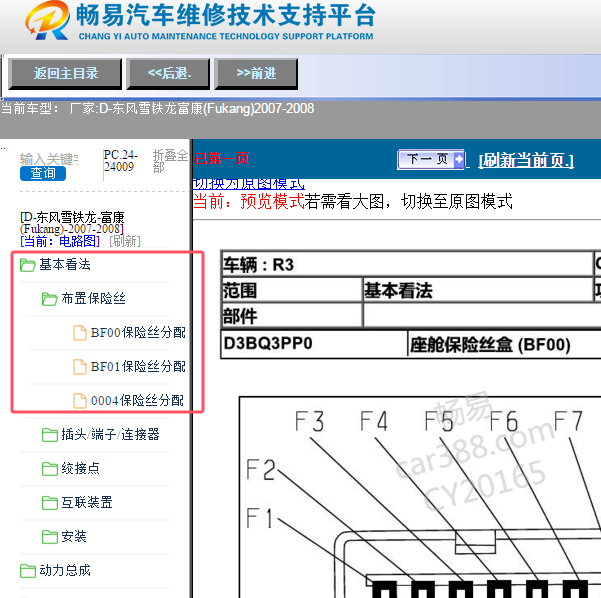Screen dimensions: 601x598
Task: Click the fuse box diagram thumbnail
Action: (x=420, y=497)
